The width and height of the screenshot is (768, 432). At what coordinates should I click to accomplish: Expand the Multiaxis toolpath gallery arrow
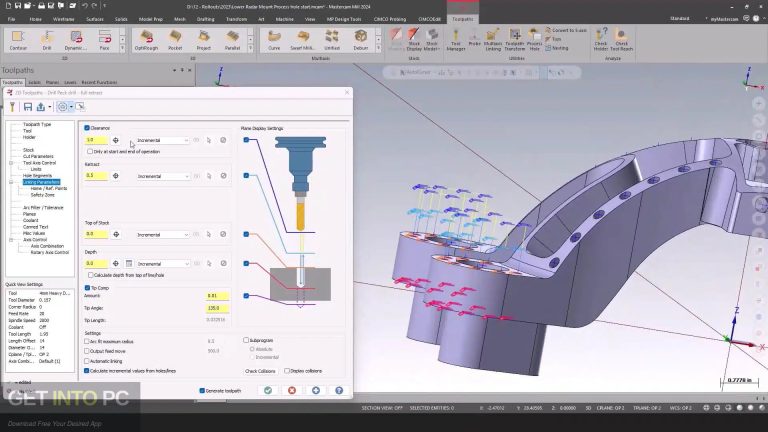tap(378, 48)
